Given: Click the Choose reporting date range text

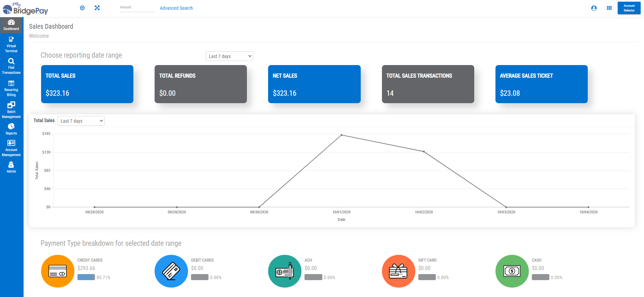Looking at the screenshot, I should (x=81, y=55).
